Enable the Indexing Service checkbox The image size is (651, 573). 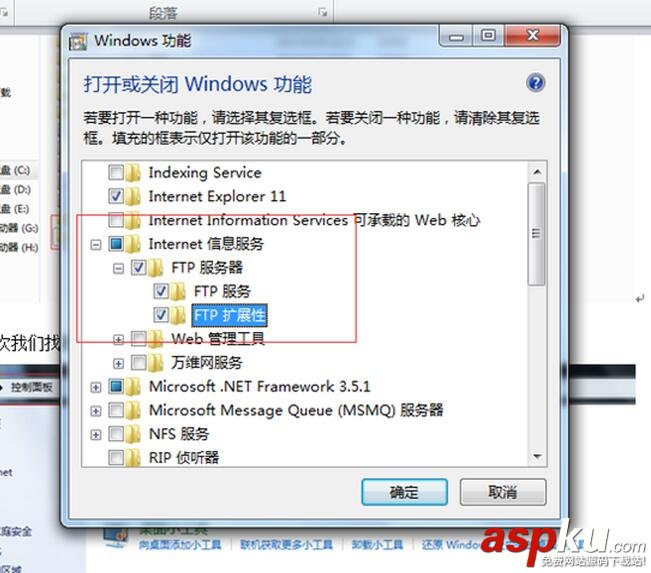[116, 172]
